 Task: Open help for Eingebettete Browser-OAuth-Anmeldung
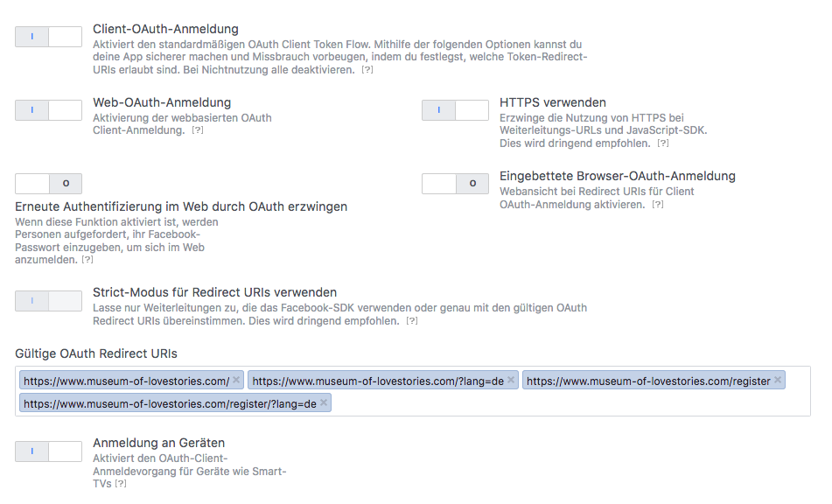tap(658, 205)
